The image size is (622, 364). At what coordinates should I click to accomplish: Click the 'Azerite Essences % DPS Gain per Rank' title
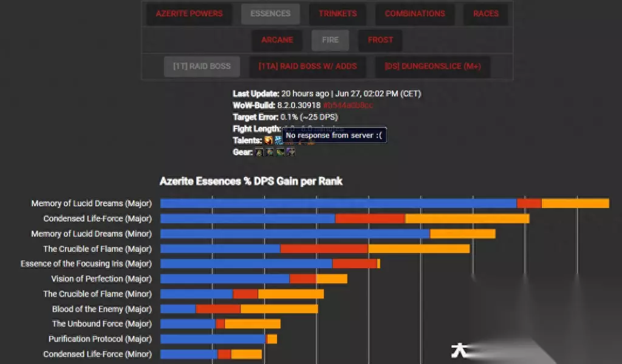click(251, 181)
